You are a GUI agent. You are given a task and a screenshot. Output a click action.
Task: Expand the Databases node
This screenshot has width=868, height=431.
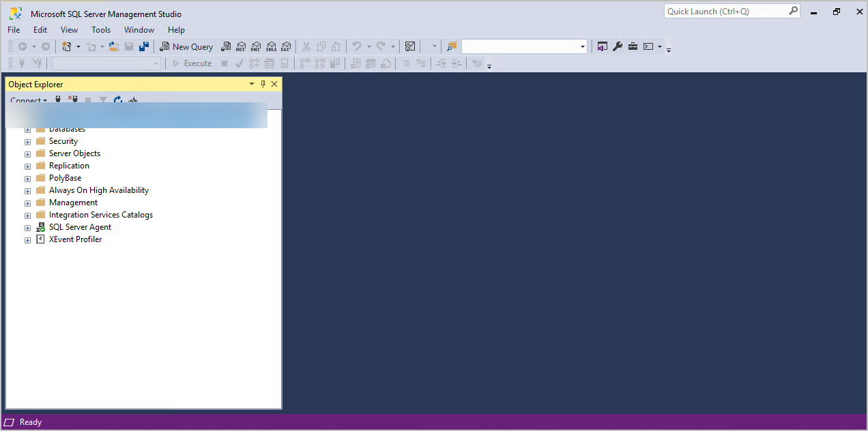pyautogui.click(x=27, y=129)
